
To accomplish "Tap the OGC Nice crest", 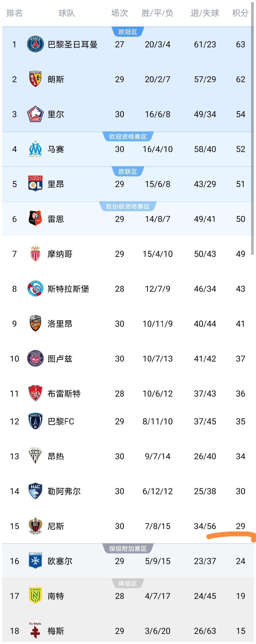I will coord(35,526).
